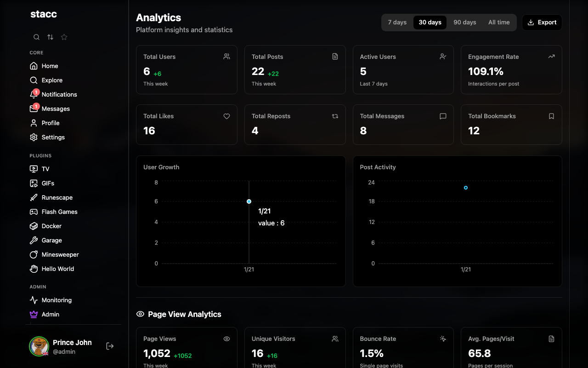Select the search icon in the sidebar
The width and height of the screenshot is (588, 368).
36,37
